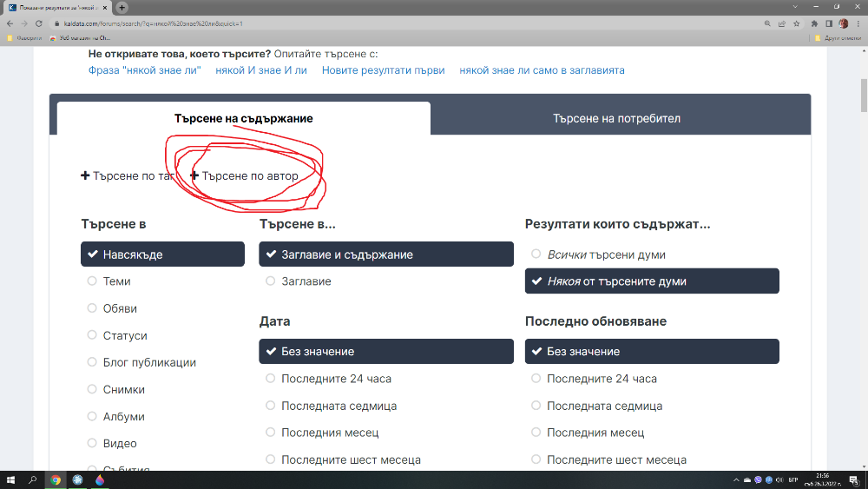Select Снимки search scope
868x489 pixels.
click(115, 390)
